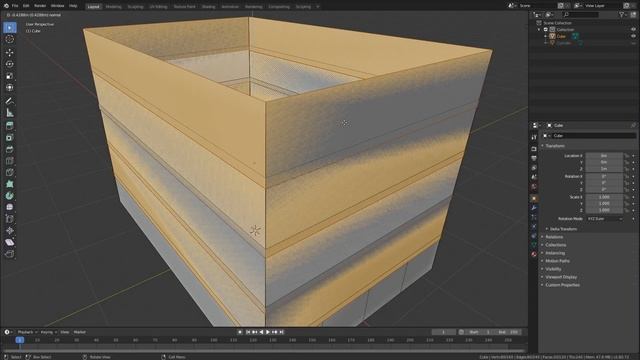
Task: Open Render properties tab
Action: pos(534,149)
